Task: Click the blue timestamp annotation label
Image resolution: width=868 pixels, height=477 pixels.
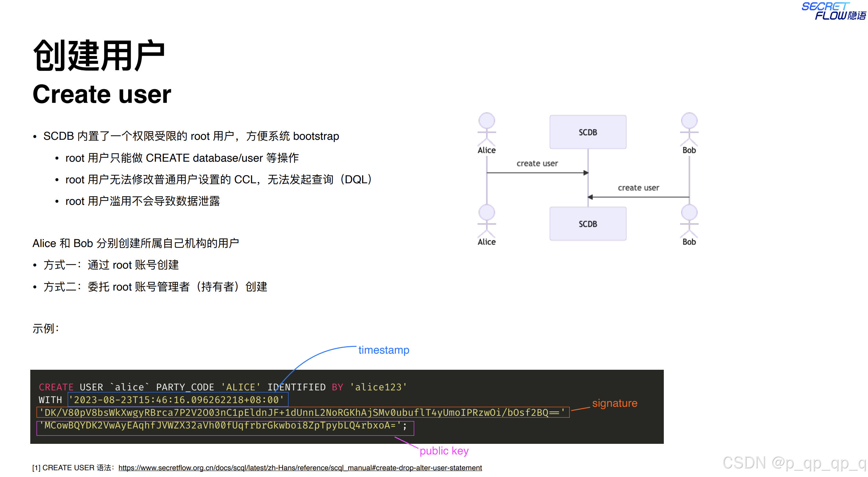Action: click(384, 350)
